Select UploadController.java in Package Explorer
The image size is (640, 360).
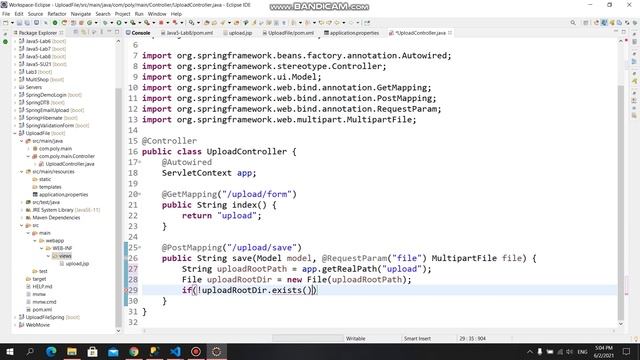(70, 164)
